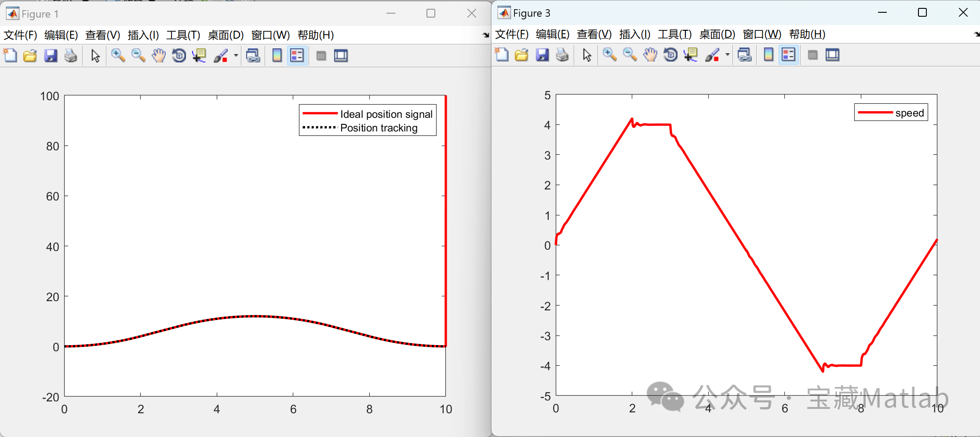
Task: Save figure icon in Figure 3
Action: (x=542, y=55)
